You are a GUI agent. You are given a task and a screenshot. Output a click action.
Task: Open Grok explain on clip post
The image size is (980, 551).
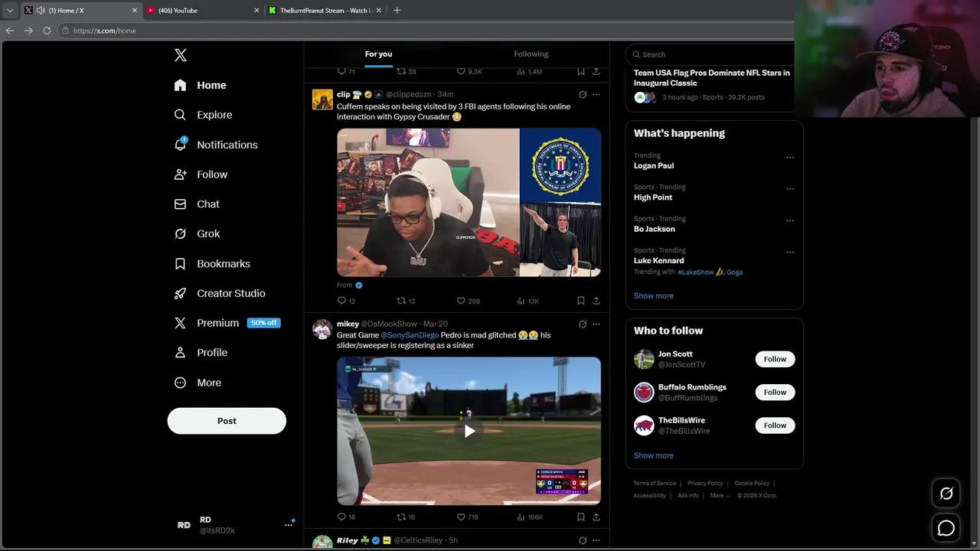click(x=583, y=95)
